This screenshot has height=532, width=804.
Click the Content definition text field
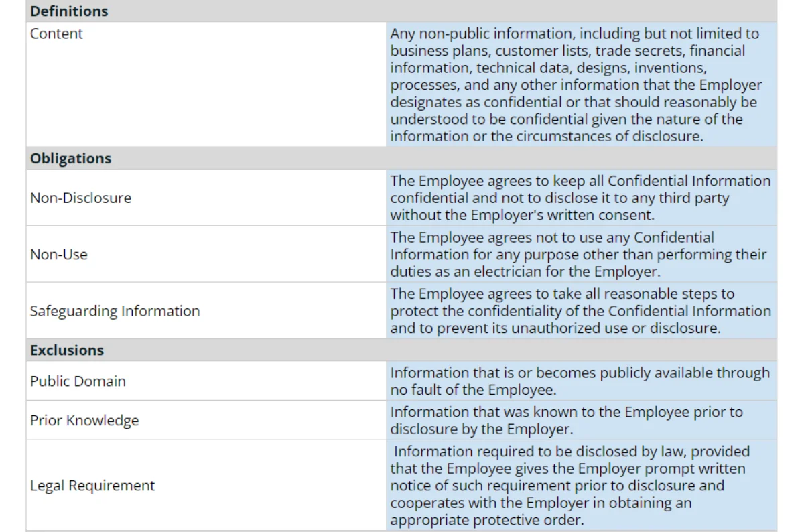point(581,84)
